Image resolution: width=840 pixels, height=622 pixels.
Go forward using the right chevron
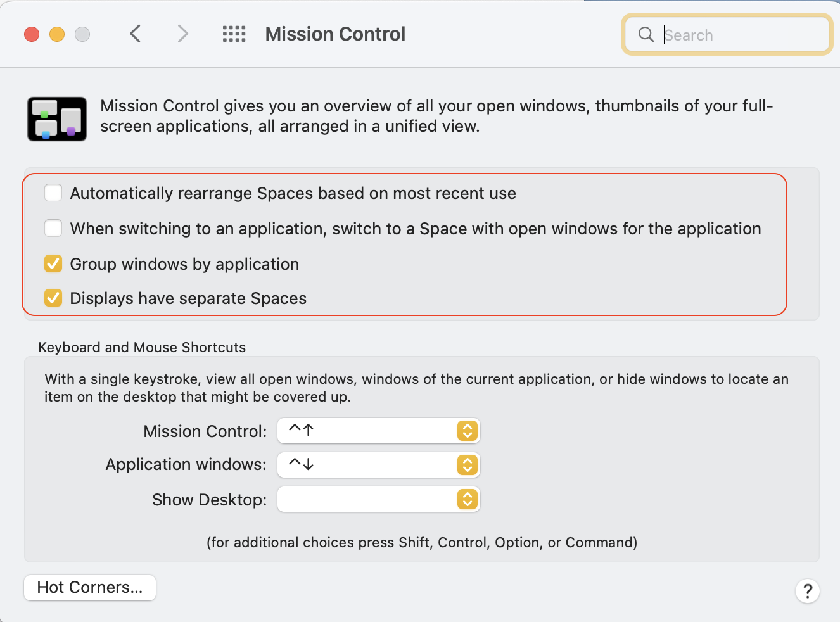(182, 34)
